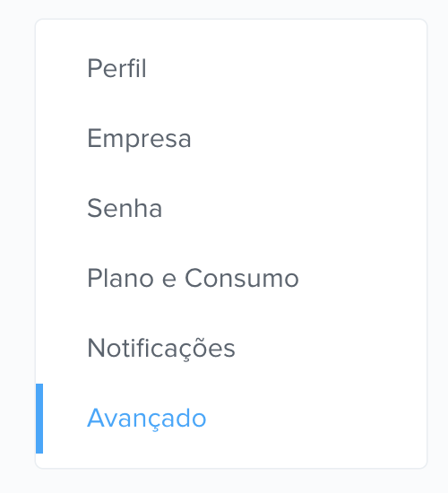Reopen advanced settings via Avançado
This screenshot has width=448, height=493.
(x=147, y=419)
